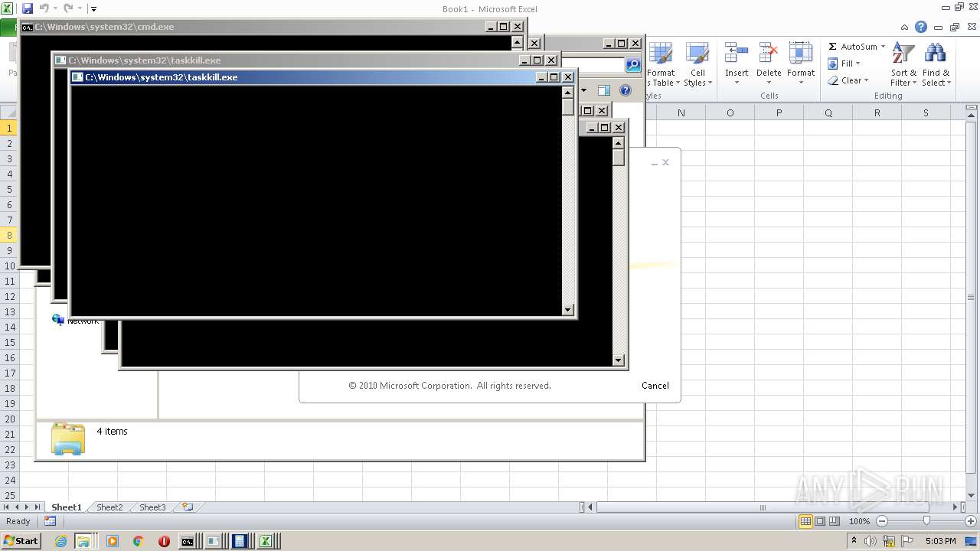This screenshot has width=980, height=551.
Task: Click the system clock showing 5:03 PM
Action: pos(940,541)
